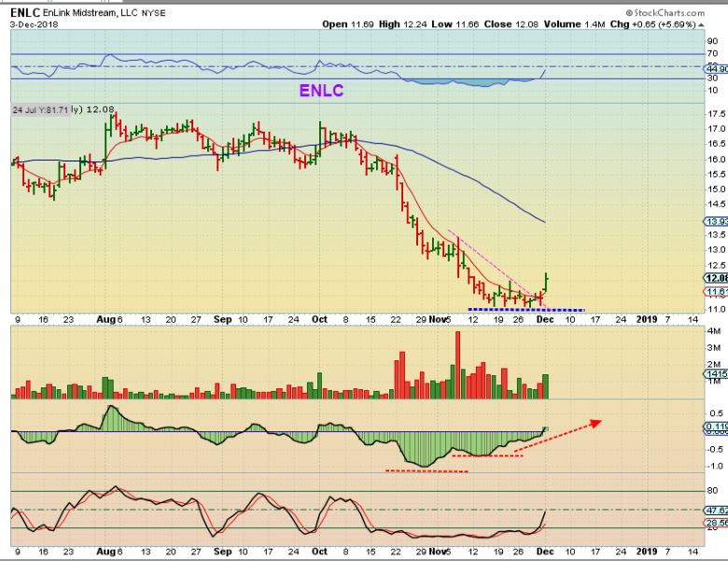728x561 pixels.
Task: Click the 13.93 moving average price tag
Action: 717,221
